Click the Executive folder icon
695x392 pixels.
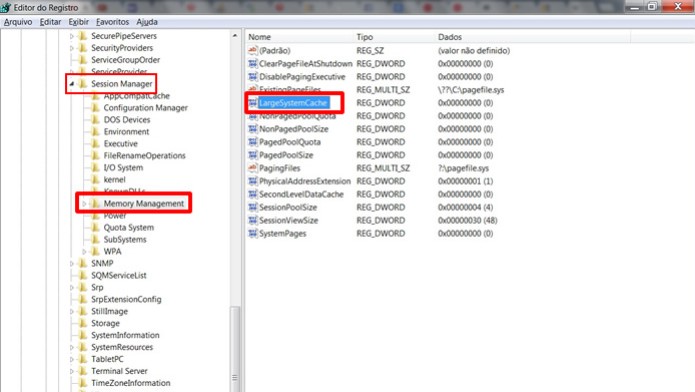[95, 144]
